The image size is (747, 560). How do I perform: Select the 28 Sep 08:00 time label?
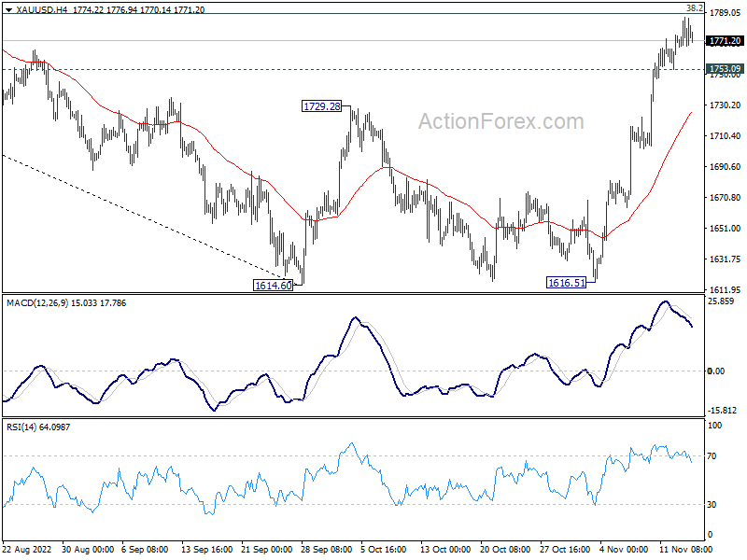326,550
